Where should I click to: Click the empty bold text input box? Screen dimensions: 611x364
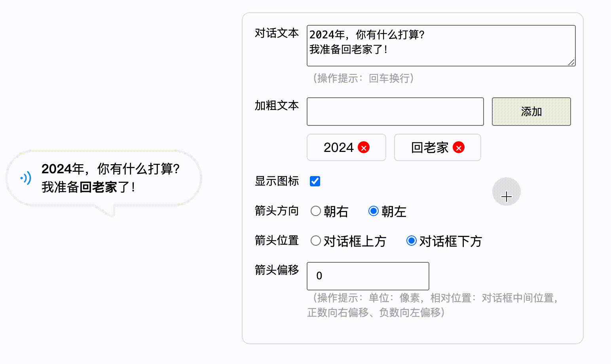(395, 112)
